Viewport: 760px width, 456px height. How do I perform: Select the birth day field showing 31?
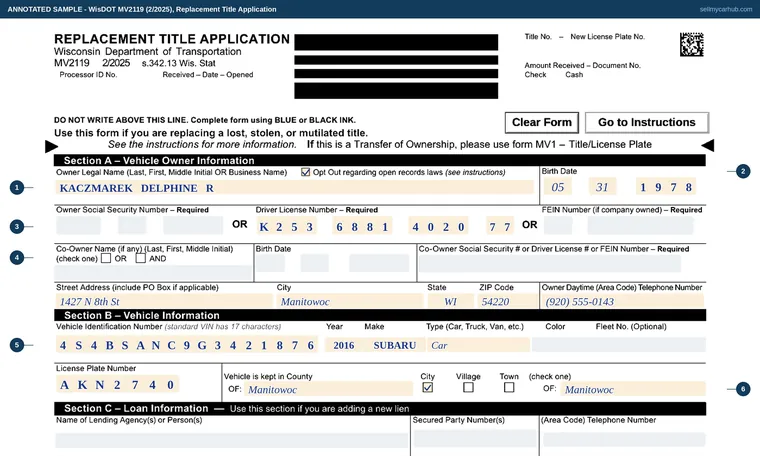(x=602, y=187)
